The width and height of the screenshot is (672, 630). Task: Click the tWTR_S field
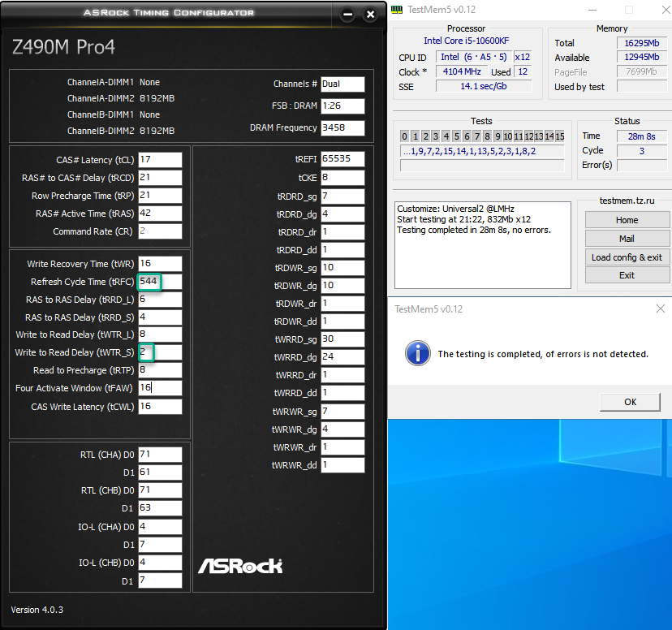(x=160, y=352)
